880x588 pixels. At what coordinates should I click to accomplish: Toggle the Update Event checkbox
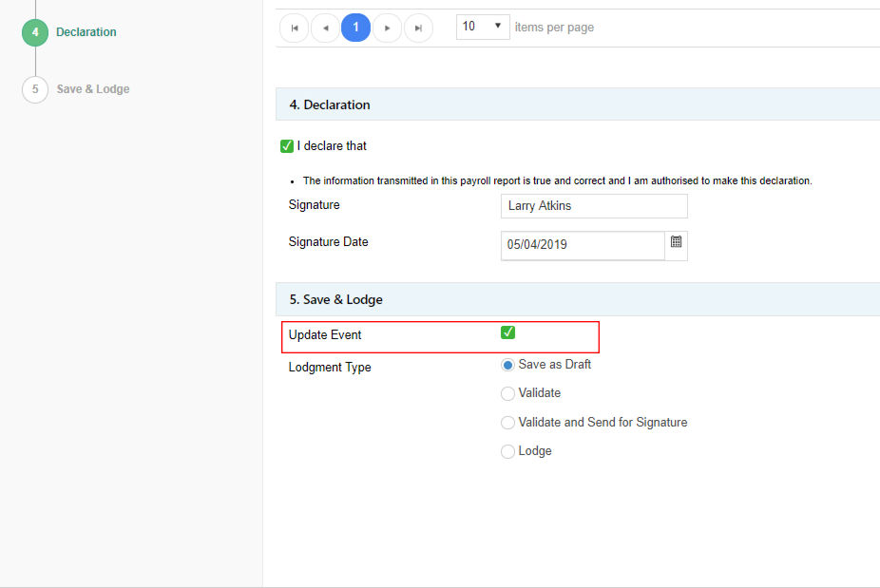point(507,332)
